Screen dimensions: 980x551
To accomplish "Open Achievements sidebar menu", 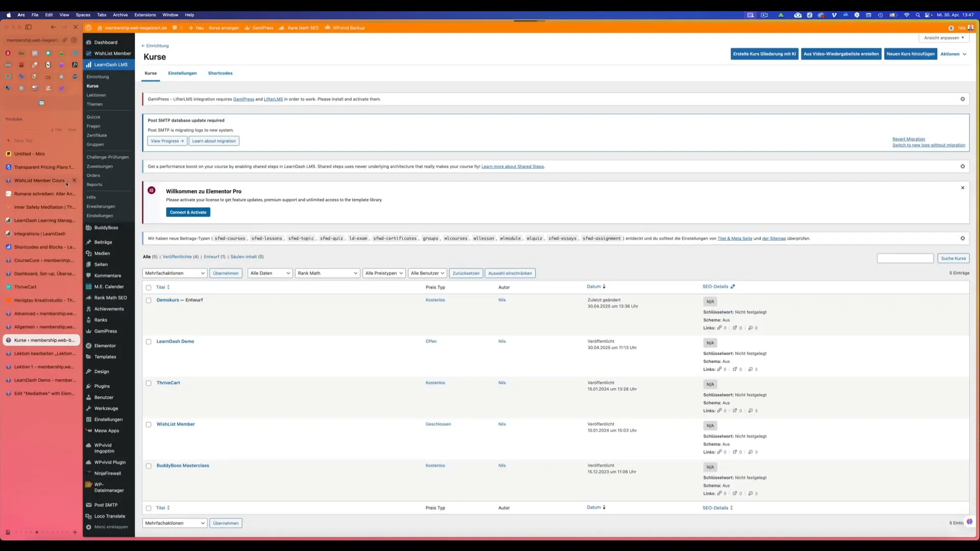I will (109, 309).
